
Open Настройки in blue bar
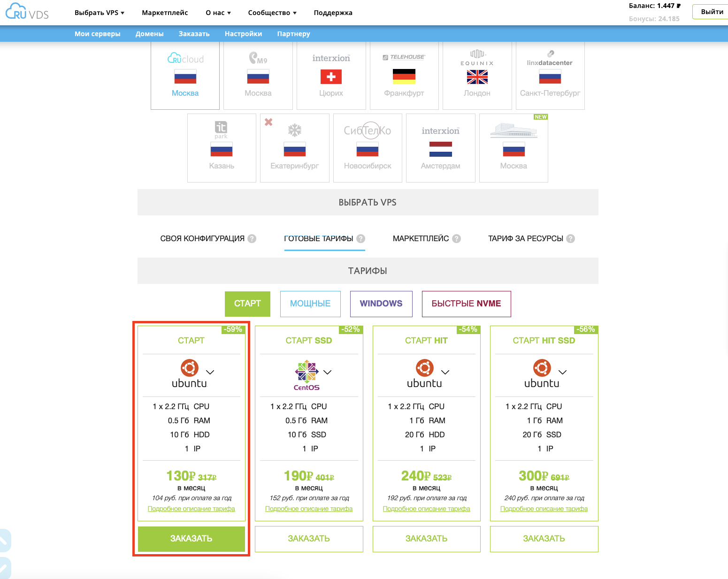point(243,34)
